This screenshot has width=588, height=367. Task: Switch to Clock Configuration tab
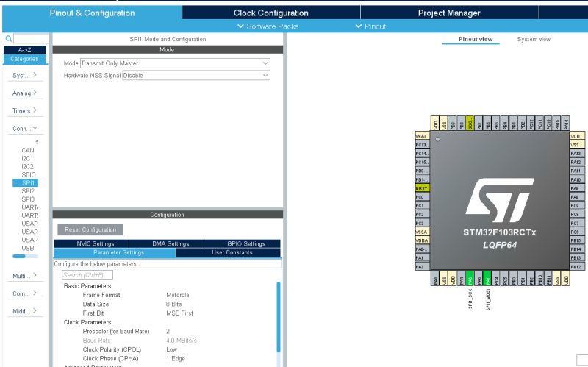coord(271,13)
